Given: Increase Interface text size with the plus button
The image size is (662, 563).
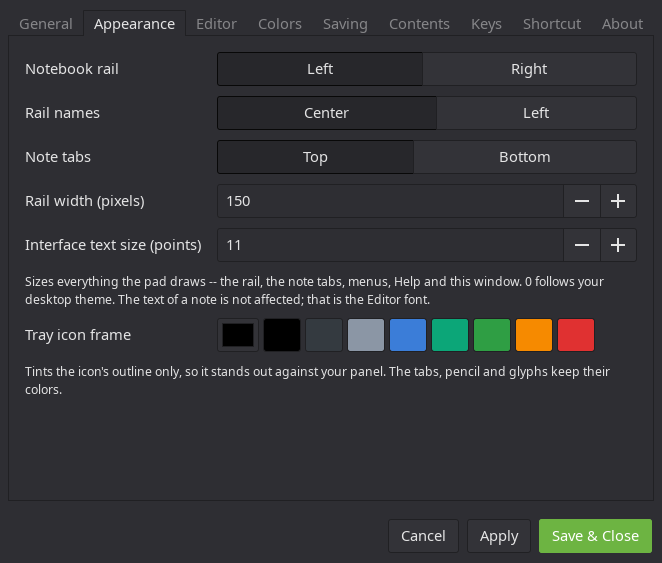Looking at the screenshot, I should (x=618, y=245).
